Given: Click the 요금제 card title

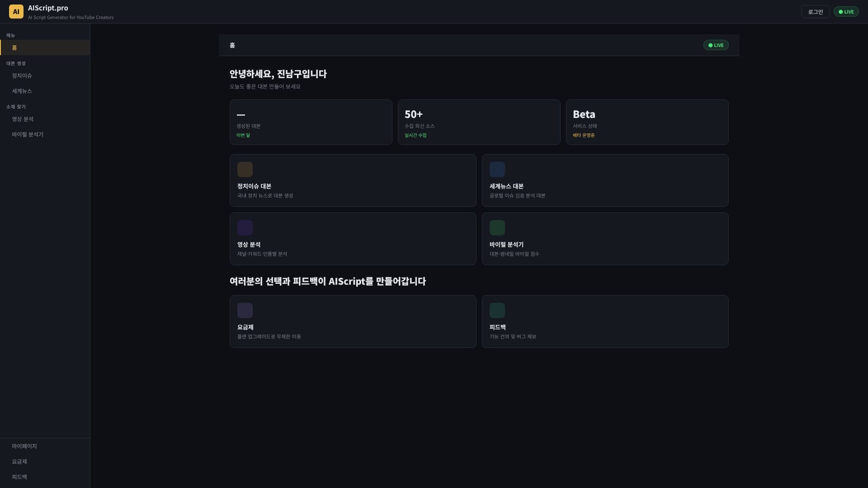Looking at the screenshot, I should [245, 327].
